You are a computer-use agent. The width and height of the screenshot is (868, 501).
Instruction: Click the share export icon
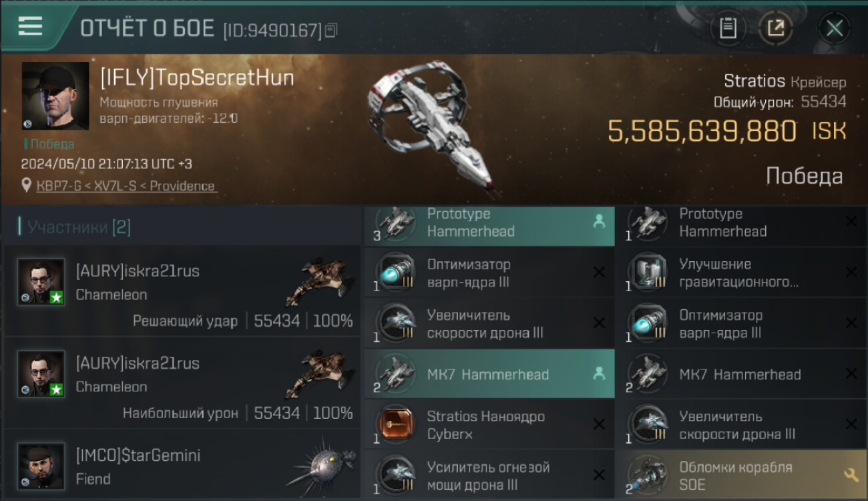(775, 28)
